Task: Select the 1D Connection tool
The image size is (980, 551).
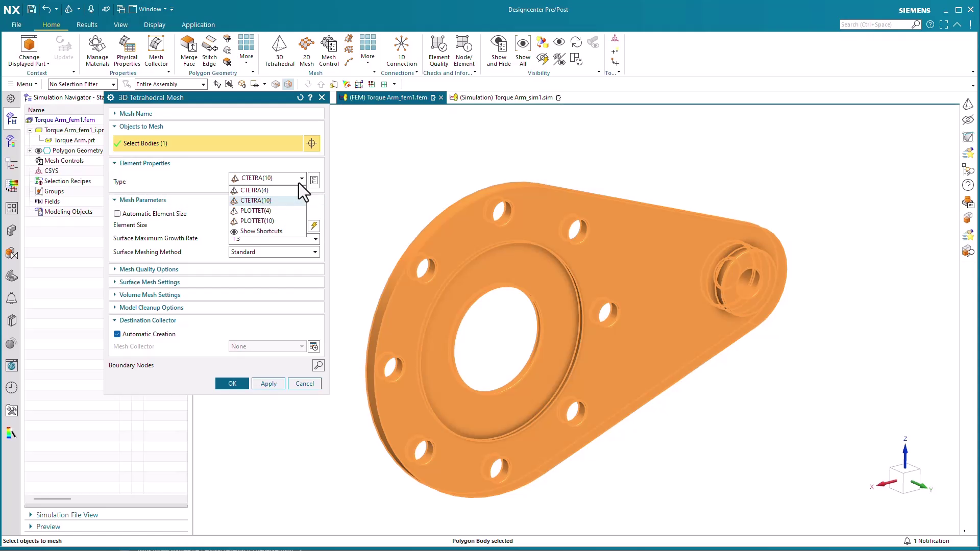Action: 401,51
